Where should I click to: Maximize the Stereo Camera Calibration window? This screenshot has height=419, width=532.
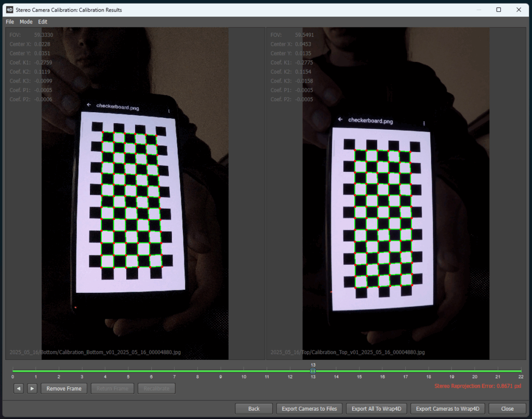(499, 9)
